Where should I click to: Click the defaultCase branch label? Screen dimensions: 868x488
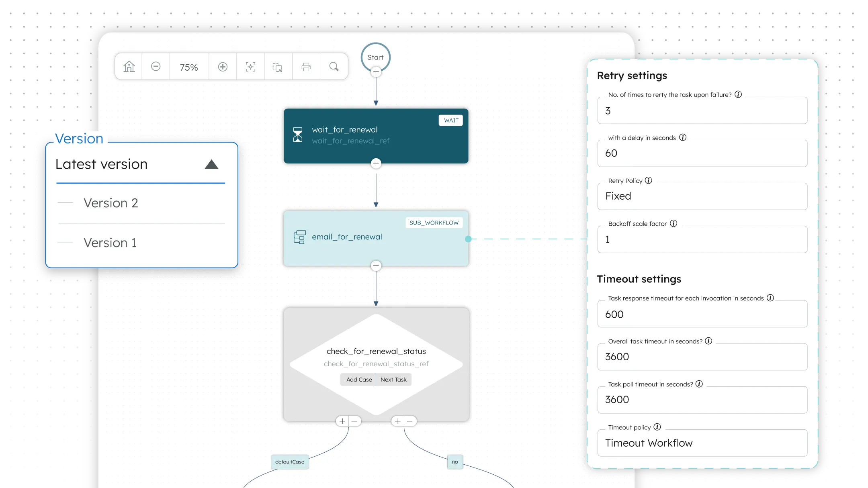(290, 462)
